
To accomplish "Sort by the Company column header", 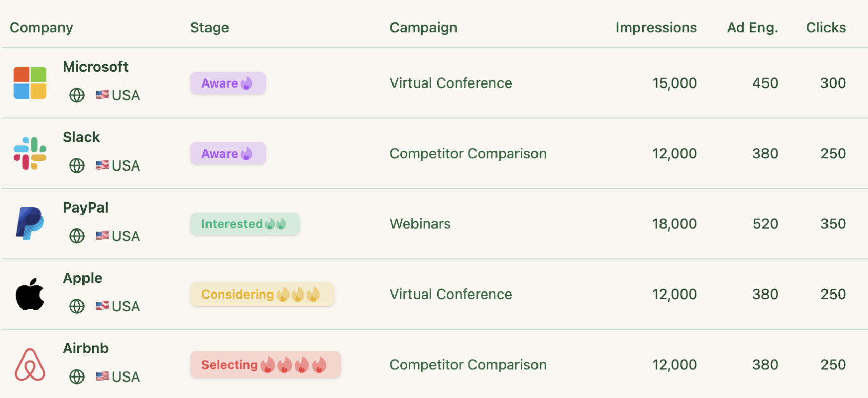I will pos(42,28).
